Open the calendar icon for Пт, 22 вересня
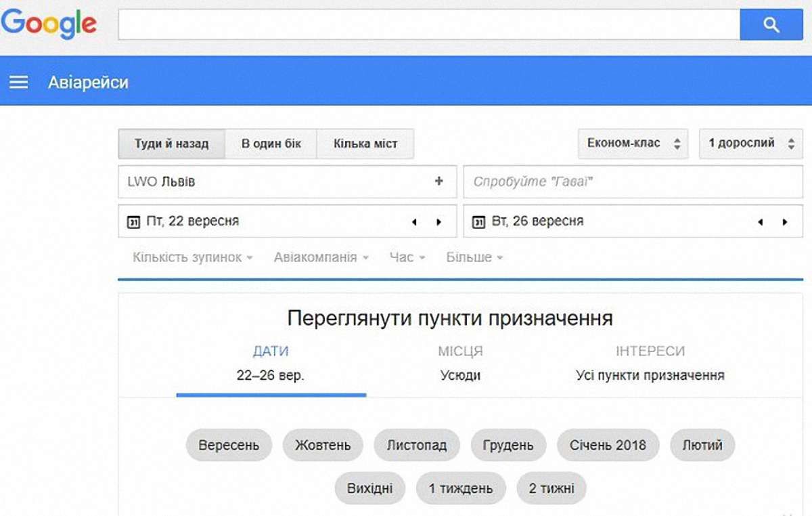Screen dimensions: 812x516 tap(133, 221)
